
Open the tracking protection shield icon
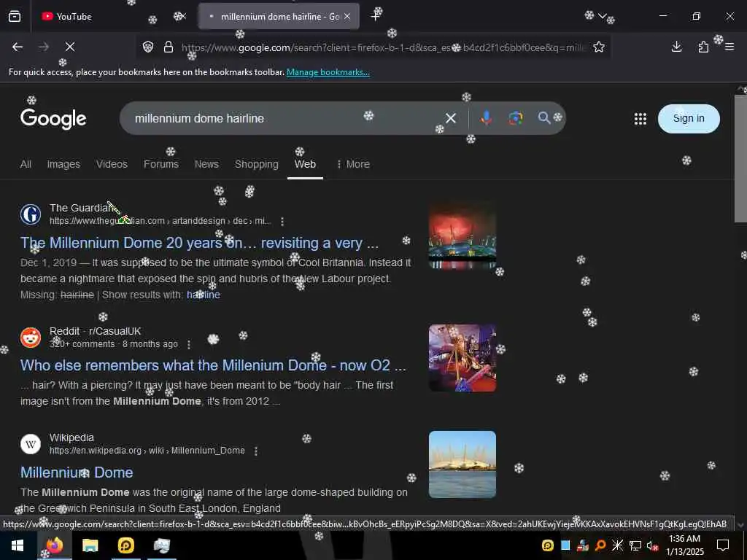tap(148, 47)
